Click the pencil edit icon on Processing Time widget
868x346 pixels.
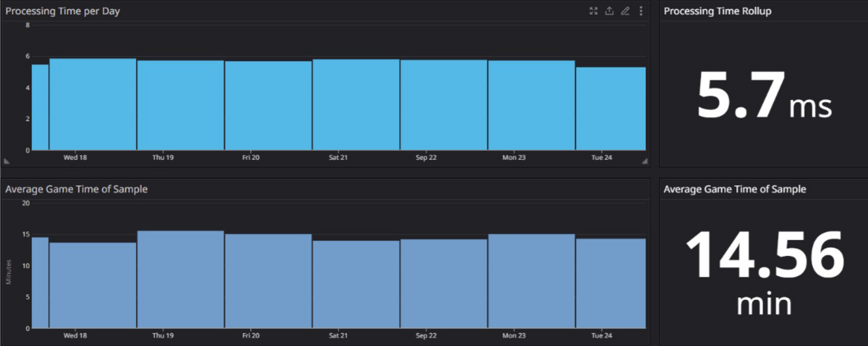(625, 11)
